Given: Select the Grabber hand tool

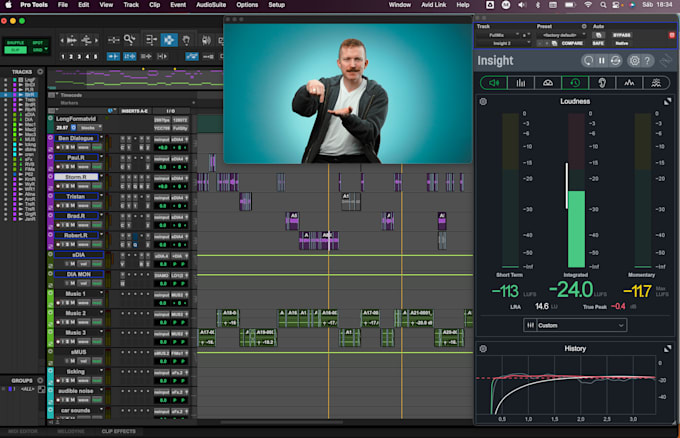Looking at the screenshot, I should click(186, 40).
